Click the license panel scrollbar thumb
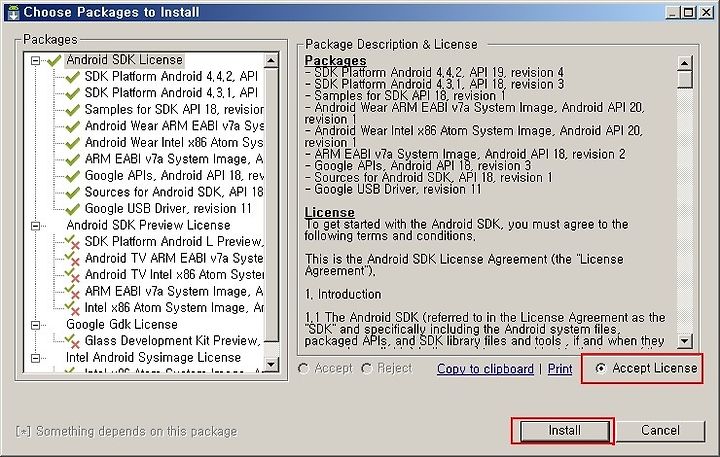Image resolution: width=720 pixels, height=457 pixels. (685, 79)
